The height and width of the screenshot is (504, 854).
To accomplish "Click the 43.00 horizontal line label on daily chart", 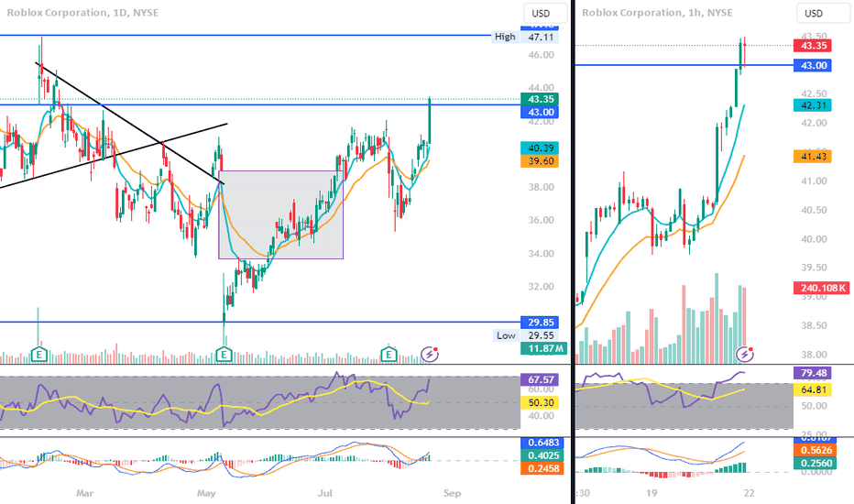I will (540, 112).
